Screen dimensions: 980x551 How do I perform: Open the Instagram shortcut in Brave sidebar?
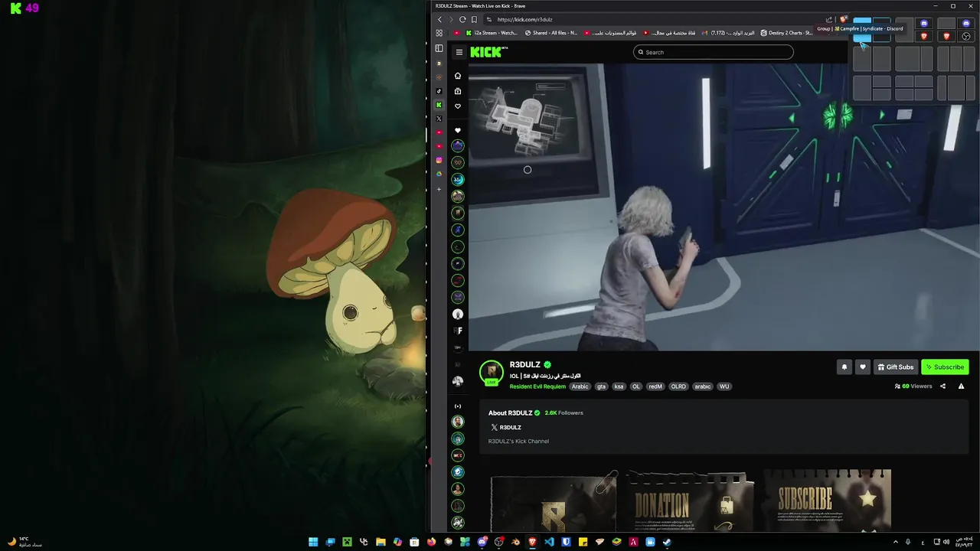[x=439, y=160]
